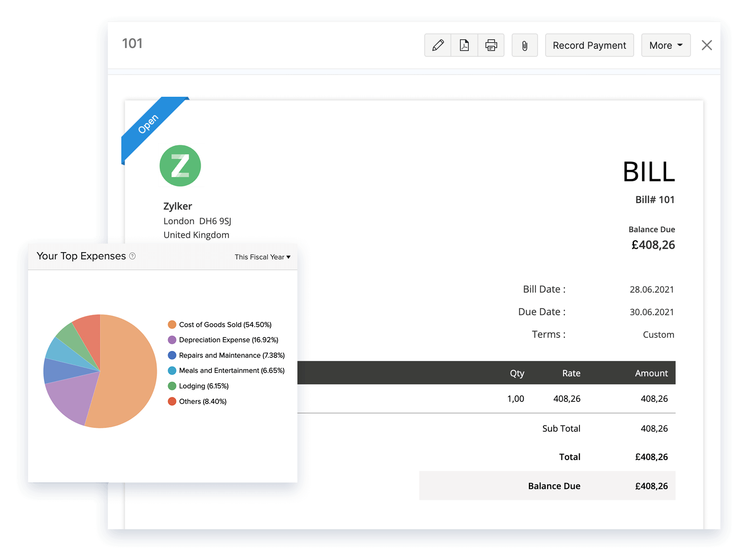The height and width of the screenshot is (560, 747).
Task: Click the orange Cost of Goods Sold dot
Action: (x=172, y=324)
